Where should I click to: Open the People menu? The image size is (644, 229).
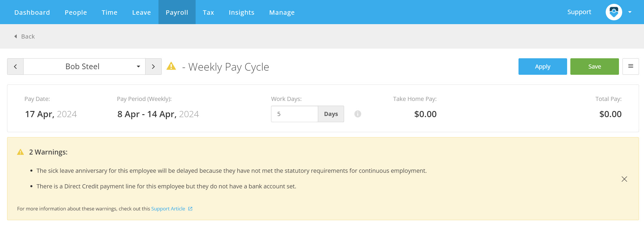[76, 12]
